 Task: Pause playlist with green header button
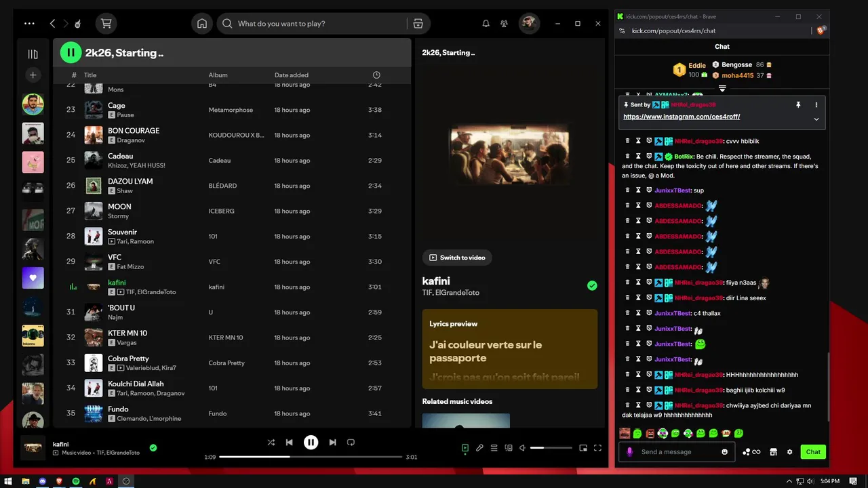(71, 52)
